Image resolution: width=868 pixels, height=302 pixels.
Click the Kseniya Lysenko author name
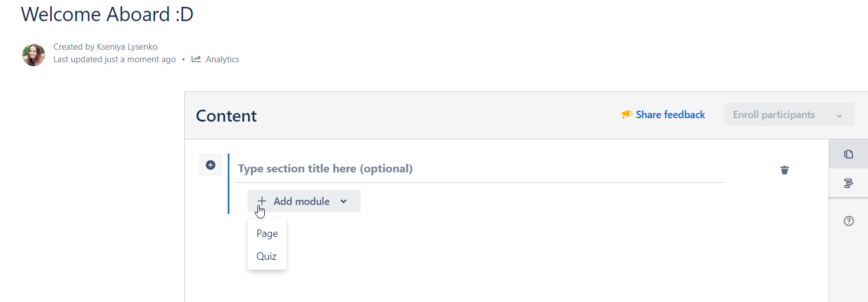[127, 47]
